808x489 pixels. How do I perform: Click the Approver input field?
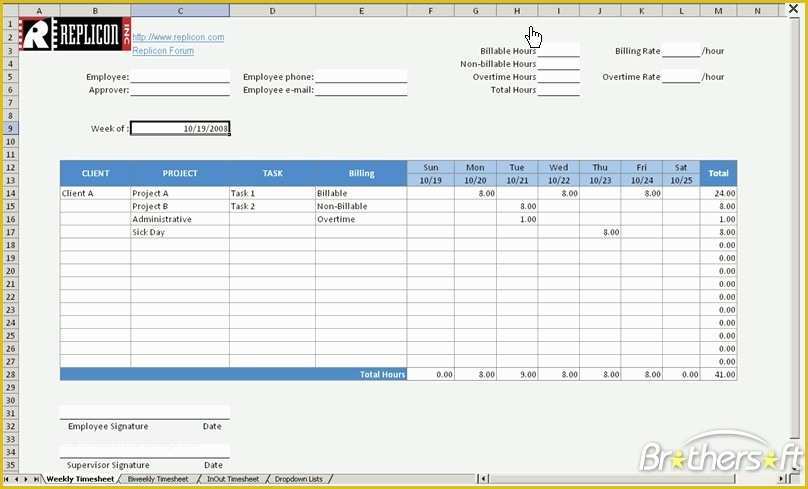click(180, 90)
